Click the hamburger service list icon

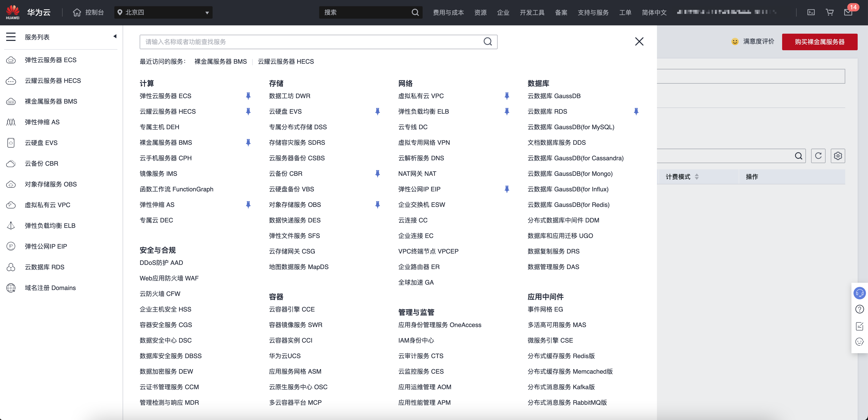coord(11,37)
